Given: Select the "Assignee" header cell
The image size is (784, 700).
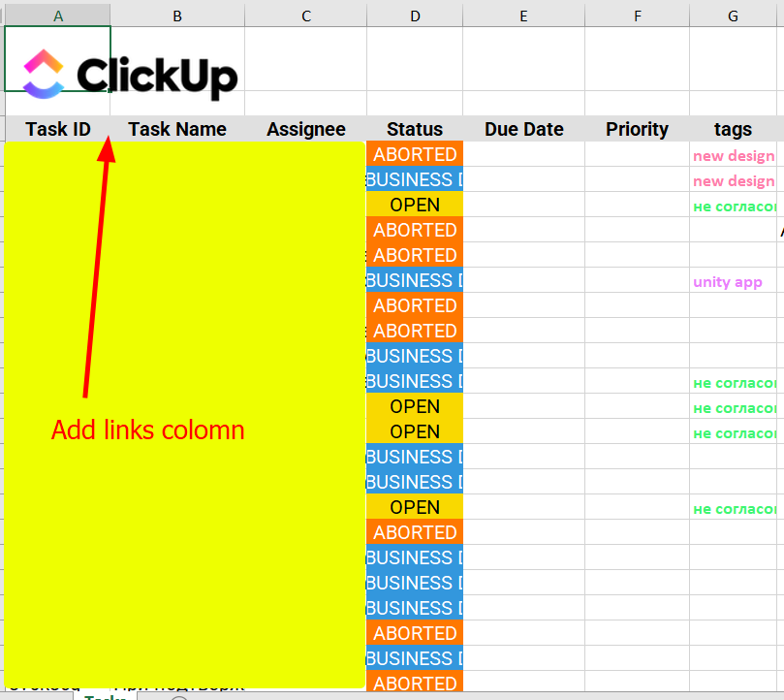Looking at the screenshot, I should point(305,129).
